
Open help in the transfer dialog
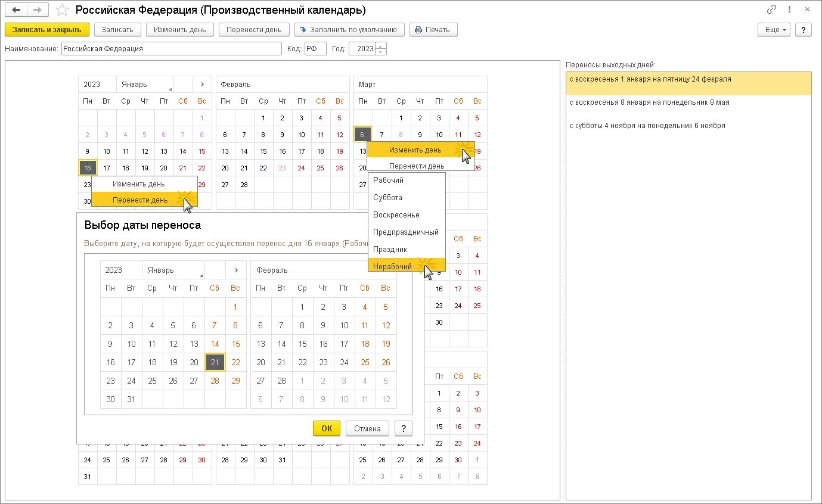[404, 428]
